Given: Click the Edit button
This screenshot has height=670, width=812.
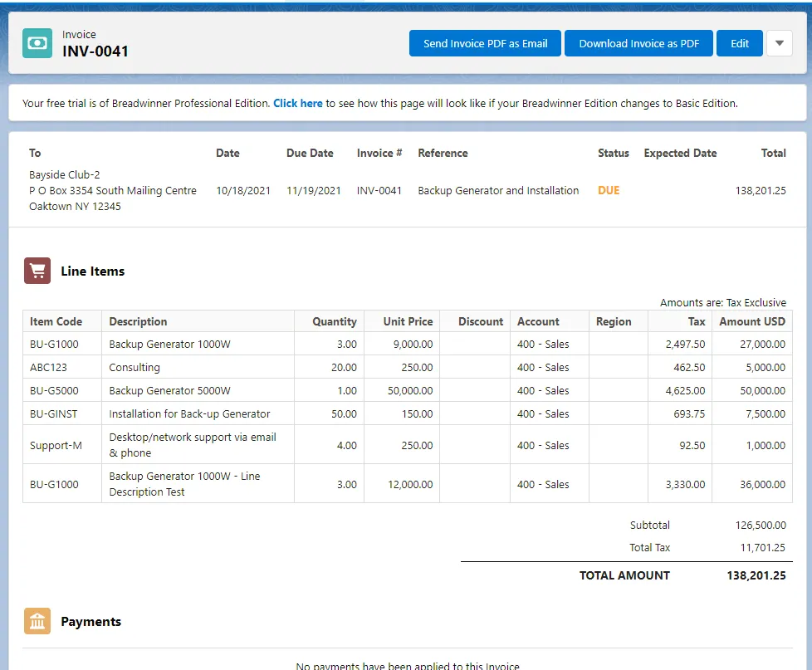Looking at the screenshot, I should [740, 43].
